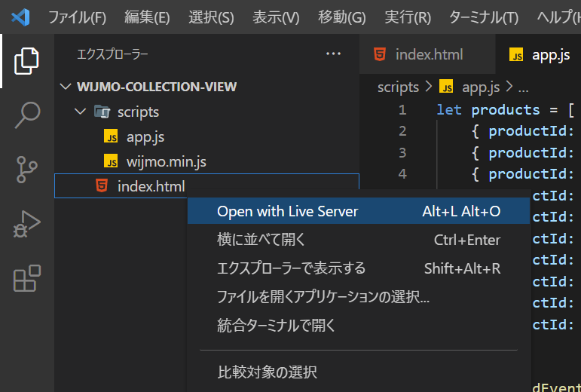
Task: Select wijmo.min.js in the explorer tree
Action: 206,161
